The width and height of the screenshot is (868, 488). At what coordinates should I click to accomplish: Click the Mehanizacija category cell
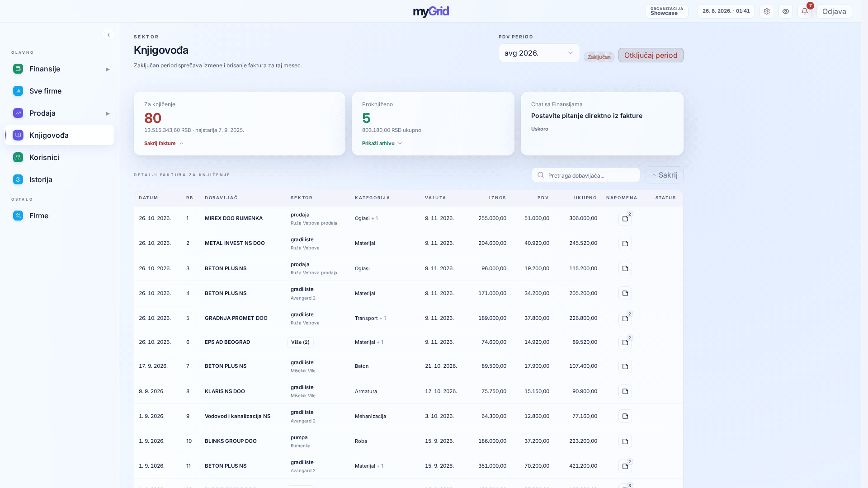pos(370,416)
